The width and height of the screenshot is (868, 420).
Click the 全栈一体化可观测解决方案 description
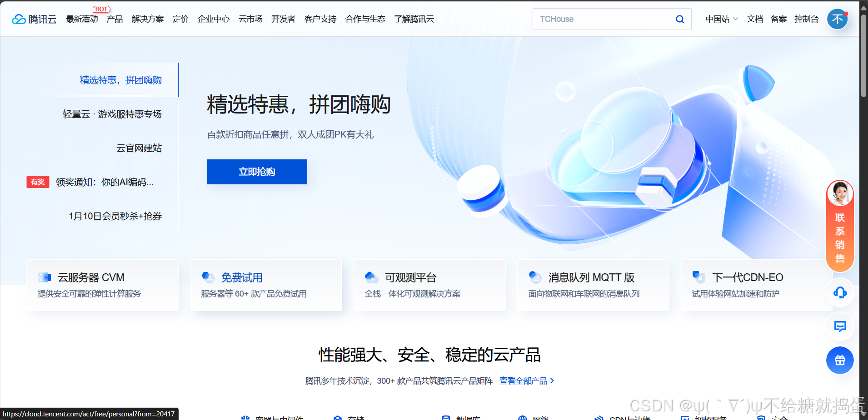coord(413,294)
